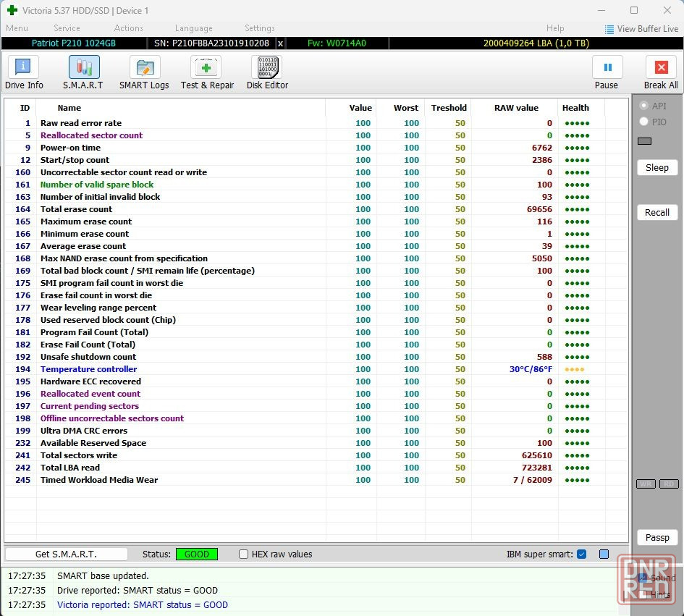Open the Settings menu

click(x=259, y=28)
